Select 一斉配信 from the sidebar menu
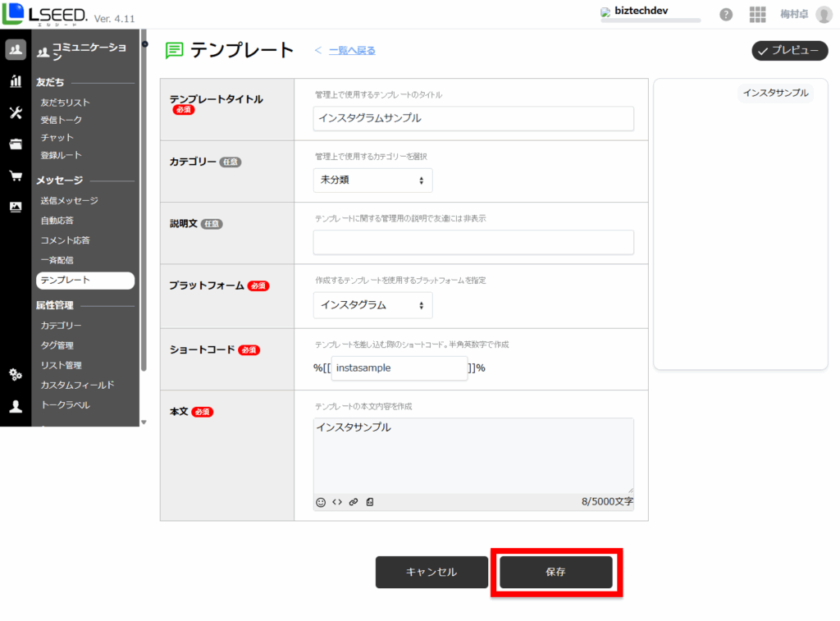The height and width of the screenshot is (621, 840). click(x=57, y=260)
